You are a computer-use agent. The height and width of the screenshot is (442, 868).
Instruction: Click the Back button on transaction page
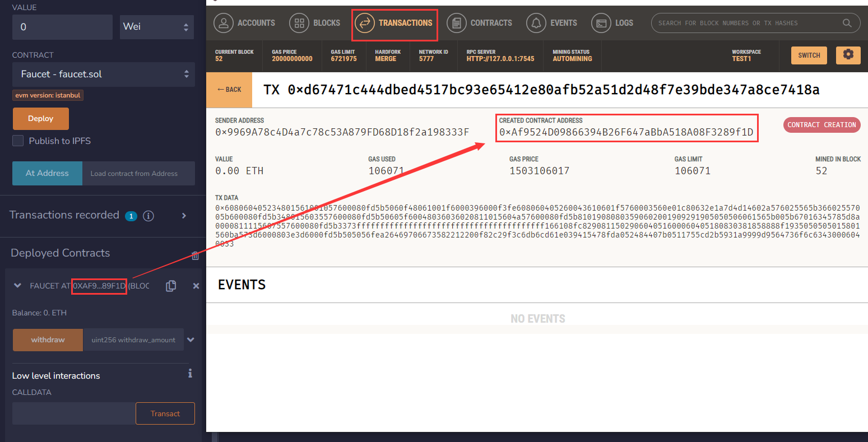click(x=229, y=90)
